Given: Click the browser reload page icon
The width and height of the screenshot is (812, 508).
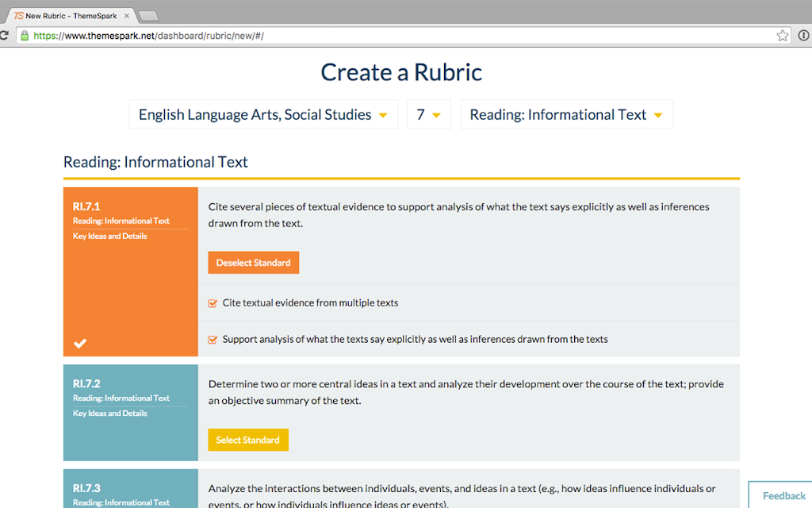Looking at the screenshot, I should 4,36.
